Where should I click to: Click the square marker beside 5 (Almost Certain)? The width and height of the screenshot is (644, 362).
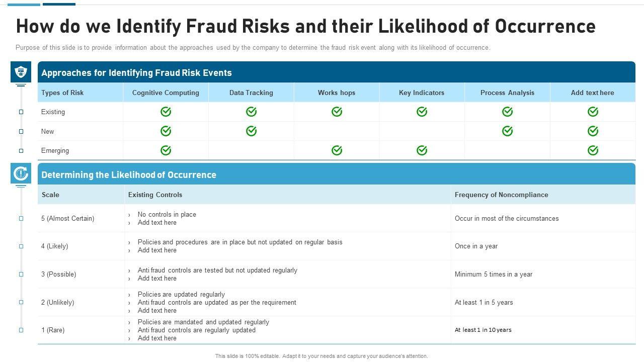point(21,219)
